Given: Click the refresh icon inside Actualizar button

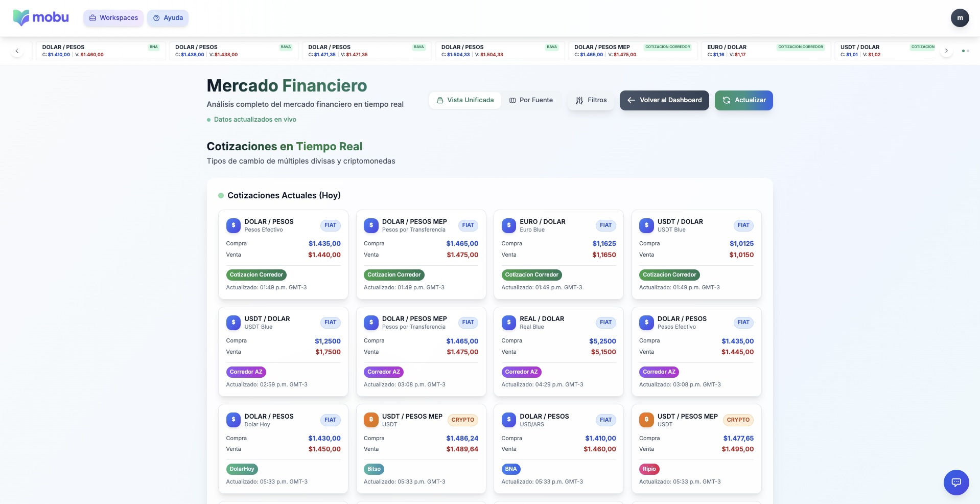Looking at the screenshot, I should pos(726,100).
